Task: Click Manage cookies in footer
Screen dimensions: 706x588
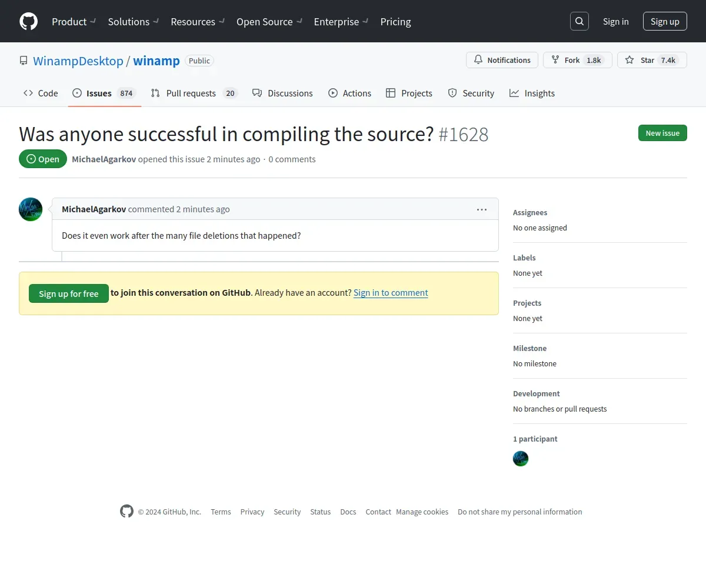Action: pos(422,512)
